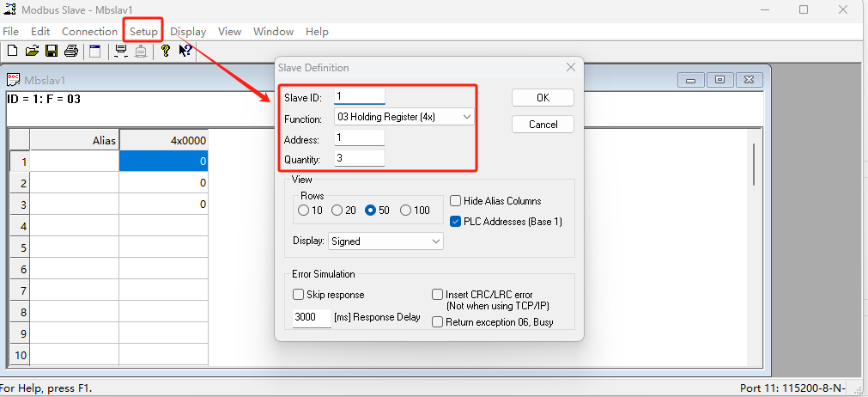Click the Print toolbar icon

[71, 52]
